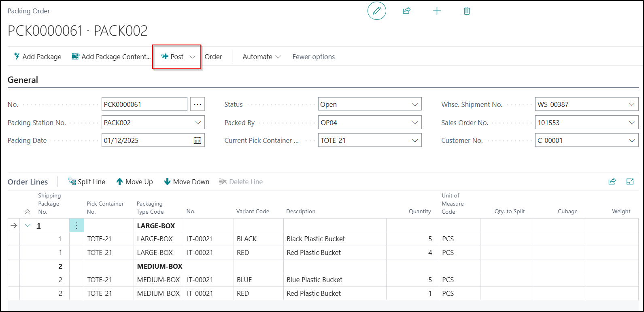
Task: Click the ellipsis button beside No. field
Action: tap(198, 104)
